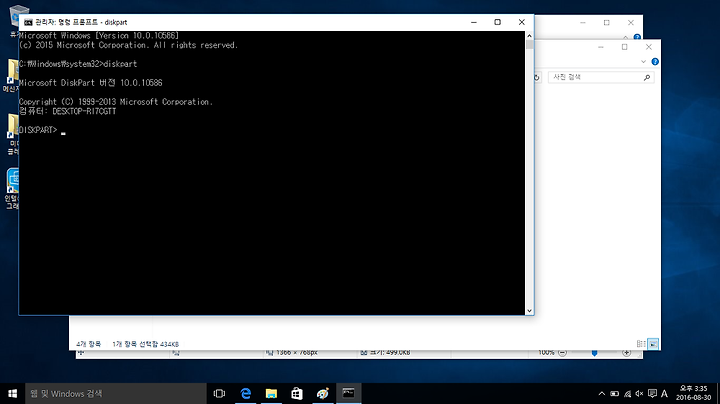
Task: Maximize the rear Paint window
Action: point(607,22)
